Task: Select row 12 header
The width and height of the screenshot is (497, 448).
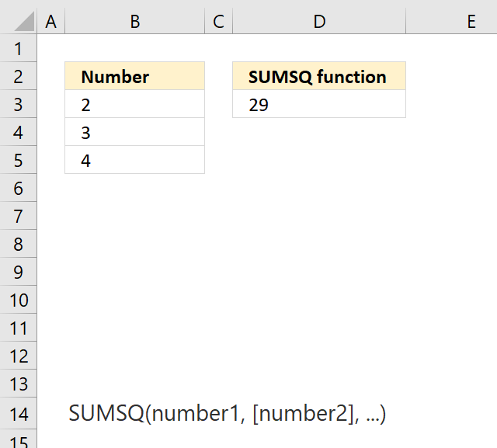Action: click(18, 356)
